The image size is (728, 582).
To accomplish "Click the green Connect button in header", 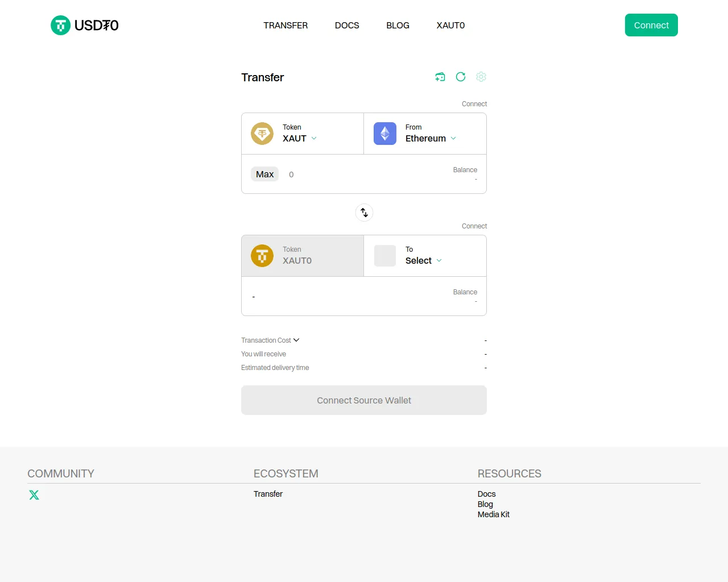I will [x=651, y=25].
